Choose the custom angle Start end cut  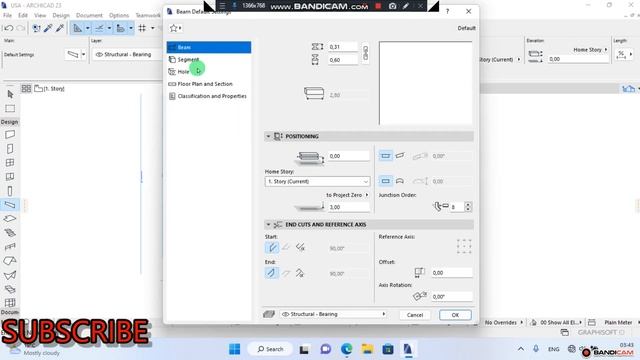coord(300,247)
